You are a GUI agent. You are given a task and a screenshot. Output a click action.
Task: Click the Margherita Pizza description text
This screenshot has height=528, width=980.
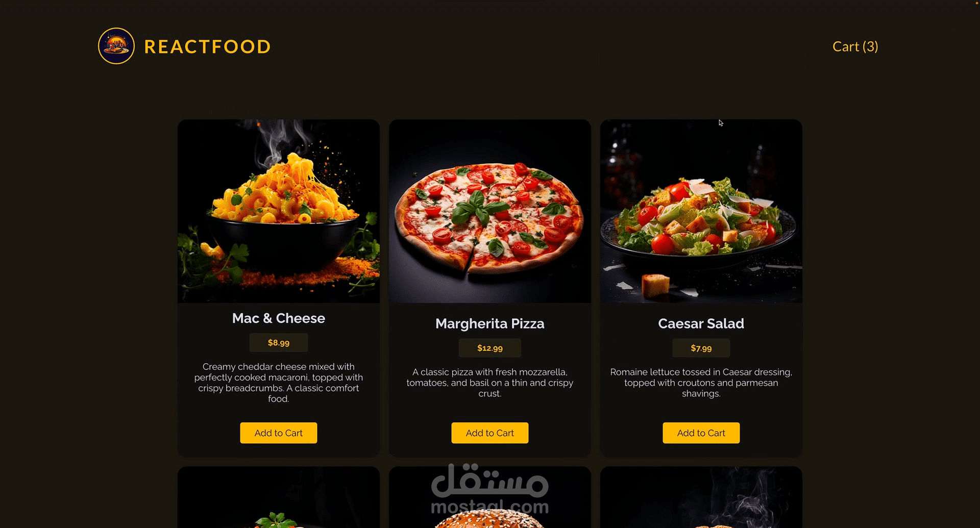click(x=490, y=383)
